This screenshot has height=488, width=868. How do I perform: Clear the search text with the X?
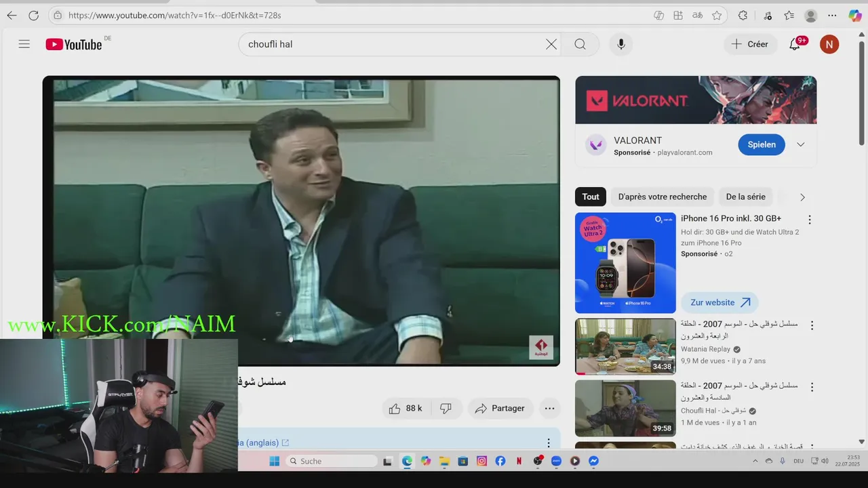point(551,44)
